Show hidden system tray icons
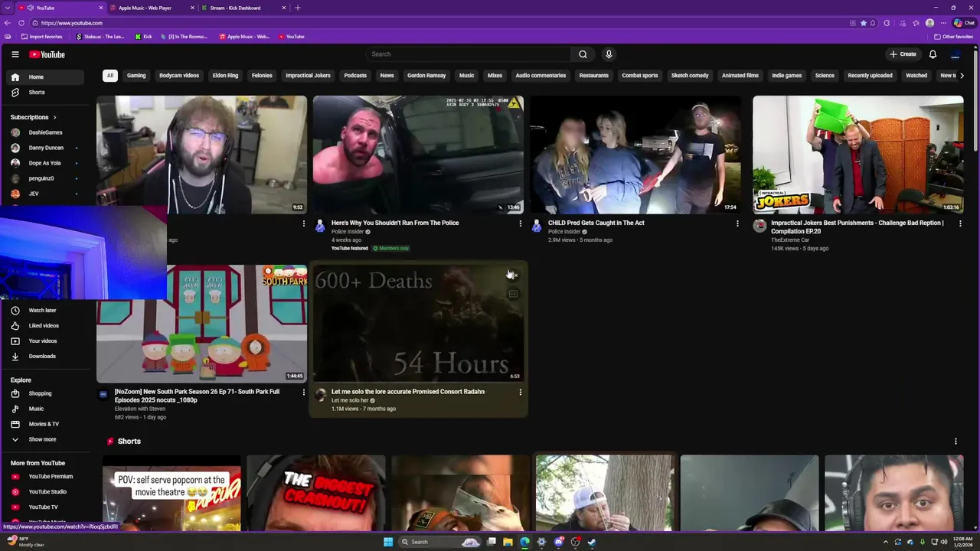 886,542
